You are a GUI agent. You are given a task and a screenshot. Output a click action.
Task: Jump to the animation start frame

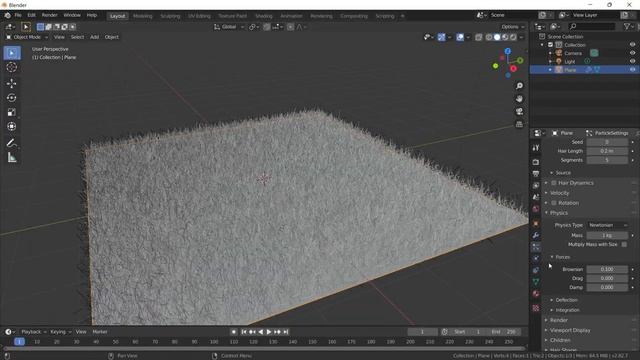click(244, 332)
